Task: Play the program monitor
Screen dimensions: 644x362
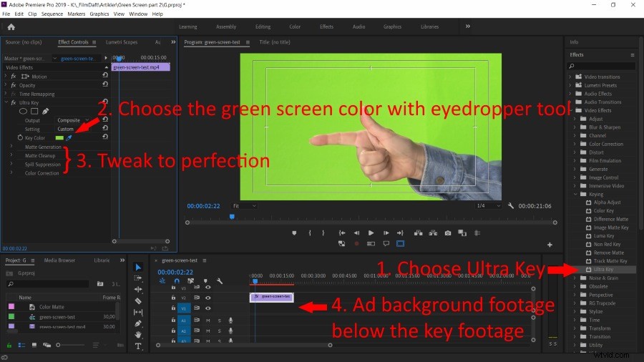Action: click(x=371, y=233)
